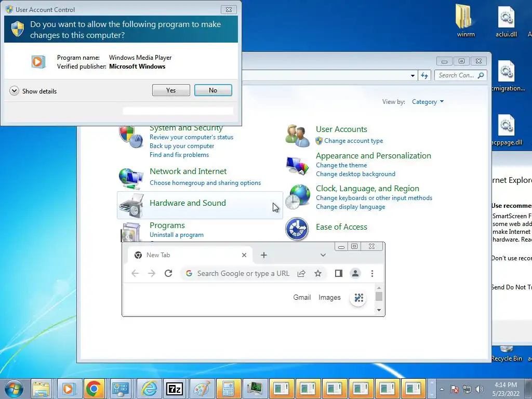Click the volume speaker tray icon
532x399 pixels.
(480, 389)
